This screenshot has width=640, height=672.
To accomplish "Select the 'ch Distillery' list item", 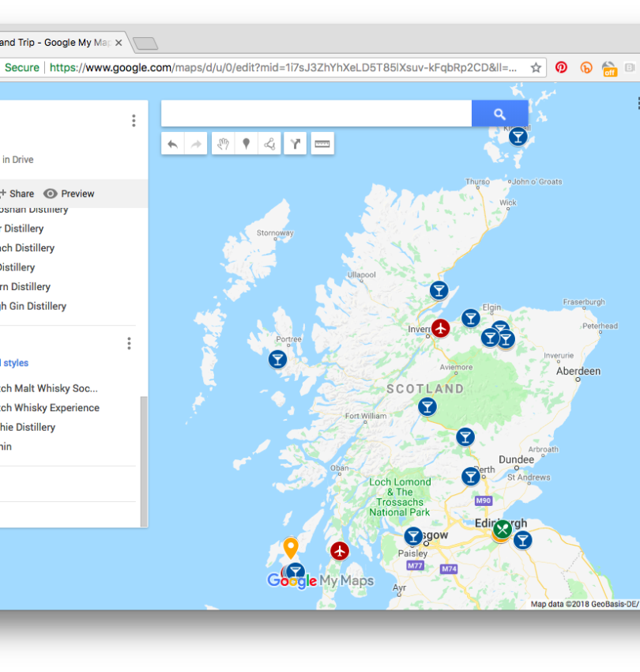I will pos(28,247).
